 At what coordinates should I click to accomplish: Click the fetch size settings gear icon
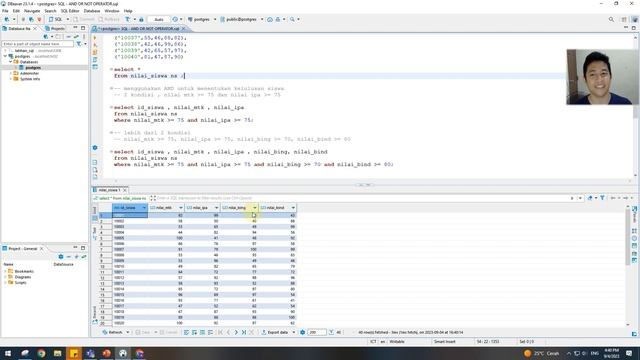point(302,333)
